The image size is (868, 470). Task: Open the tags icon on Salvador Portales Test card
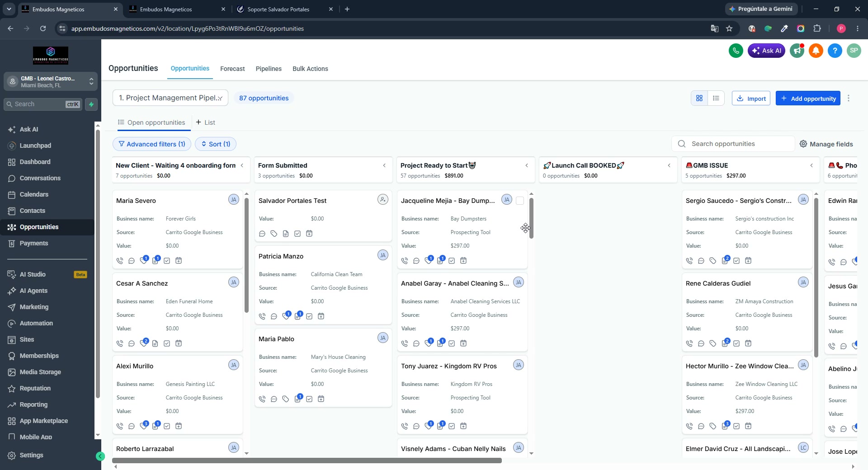(x=274, y=234)
